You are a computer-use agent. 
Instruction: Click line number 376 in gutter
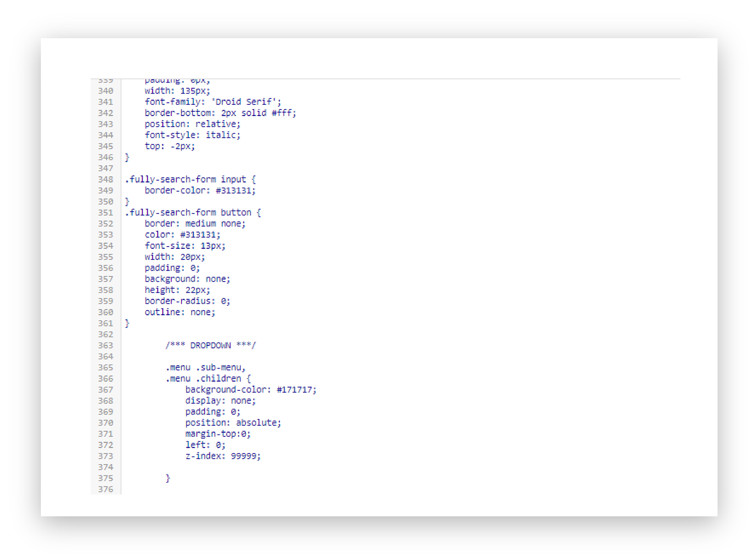tap(106, 489)
